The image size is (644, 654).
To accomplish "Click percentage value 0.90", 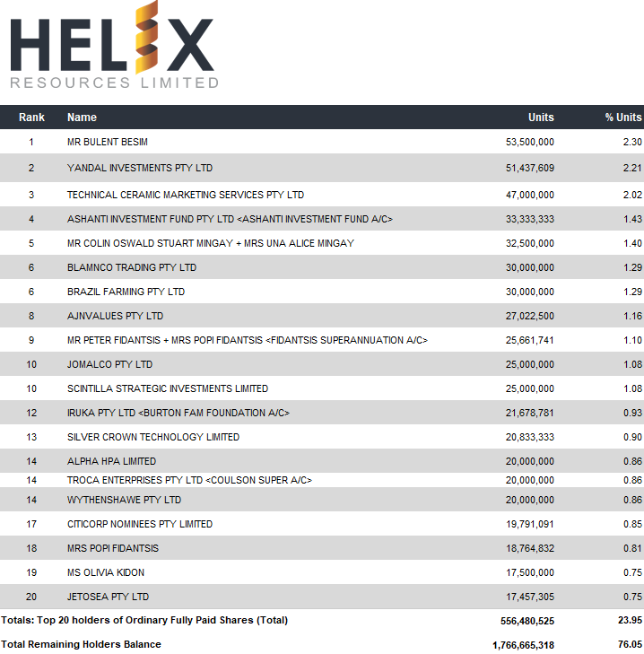I will pos(632,437).
